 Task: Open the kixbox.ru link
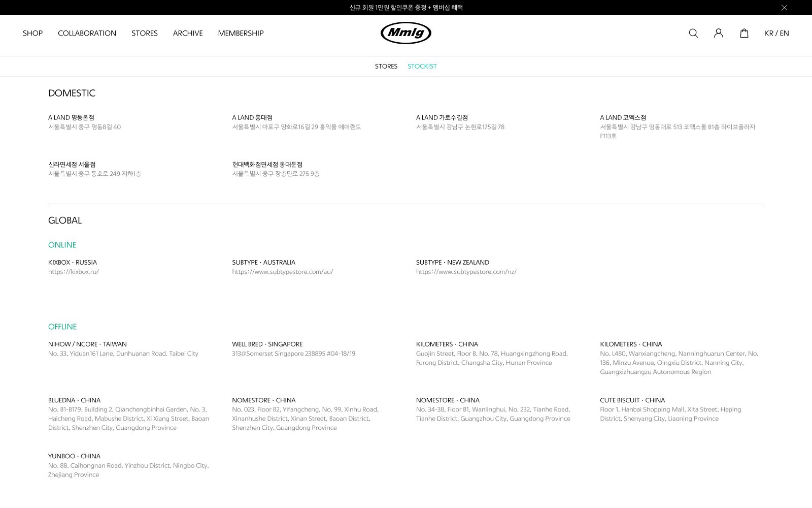(x=74, y=272)
